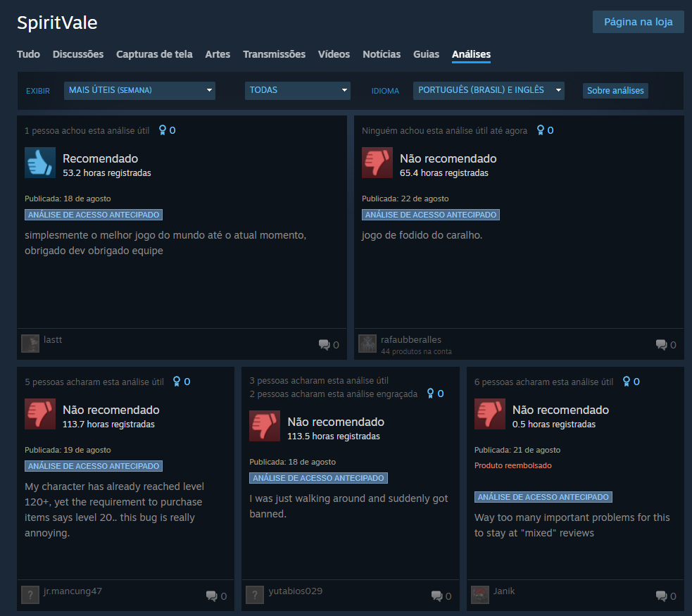The width and height of the screenshot is (692, 616).
Task: Open the SpiritVale title link
Action: (57, 23)
